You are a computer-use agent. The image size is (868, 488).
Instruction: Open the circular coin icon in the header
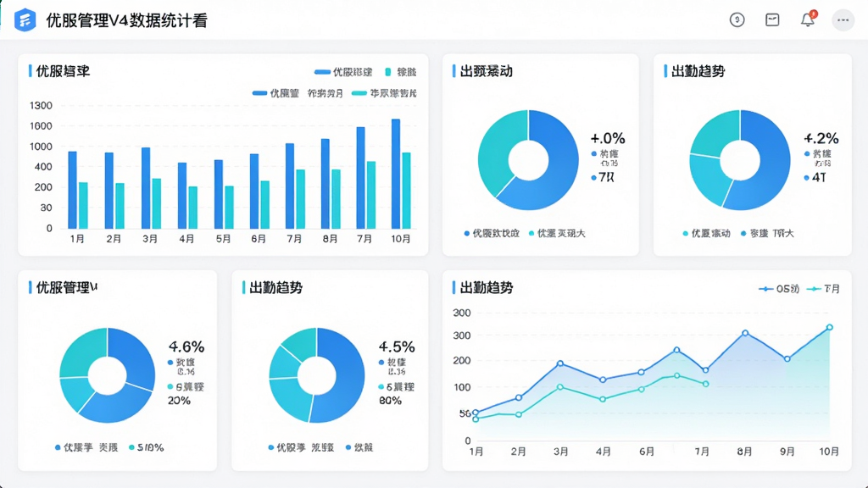[x=737, y=20]
